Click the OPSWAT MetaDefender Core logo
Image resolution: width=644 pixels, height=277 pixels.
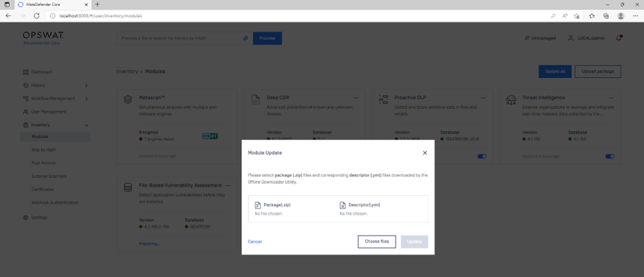click(43, 38)
